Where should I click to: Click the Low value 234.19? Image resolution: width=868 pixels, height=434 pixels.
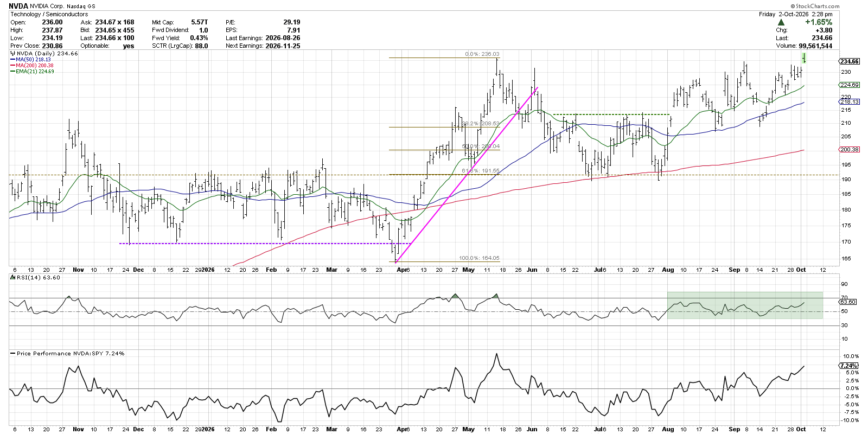pyautogui.click(x=52, y=38)
